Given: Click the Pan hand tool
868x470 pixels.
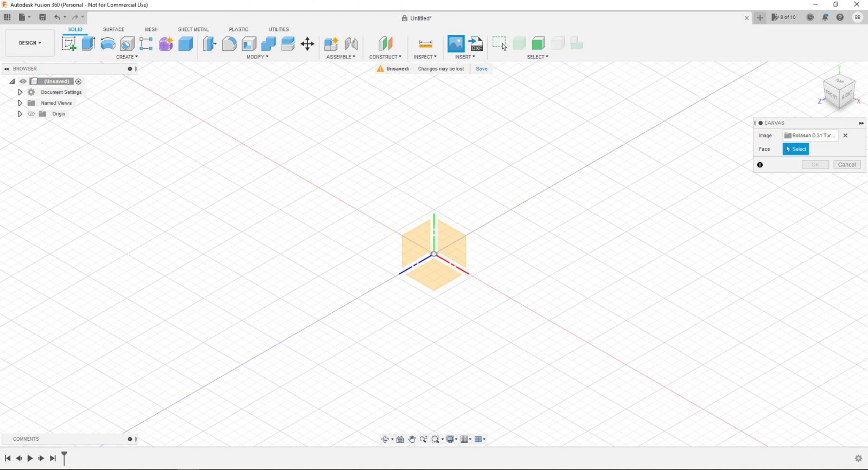Looking at the screenshot, I should pos(412,439).
